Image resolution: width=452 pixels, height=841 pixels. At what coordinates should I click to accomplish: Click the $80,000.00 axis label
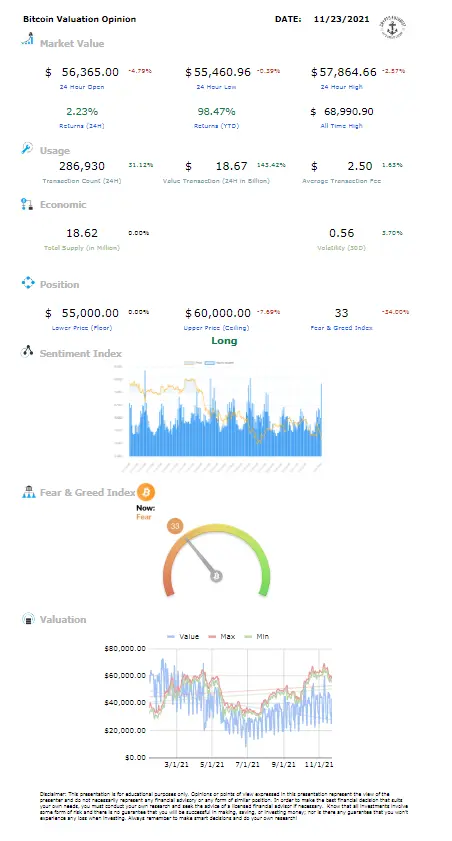click(125, 648)
